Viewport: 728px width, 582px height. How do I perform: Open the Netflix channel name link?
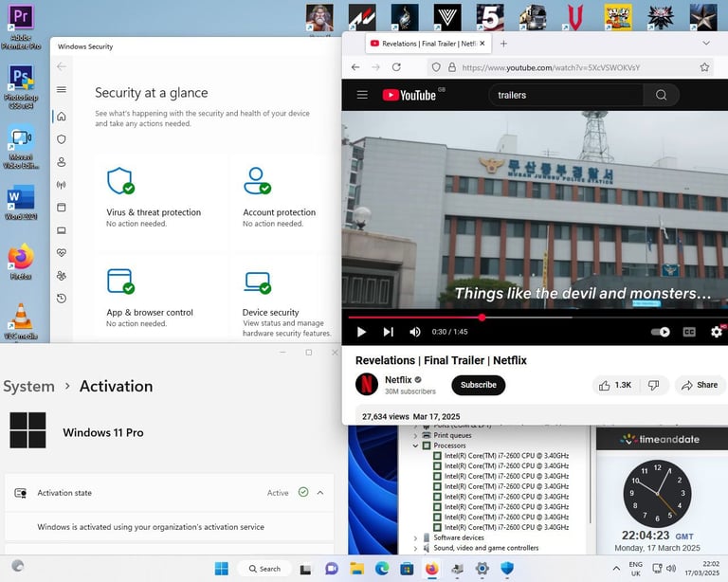[x=398, y=380]
